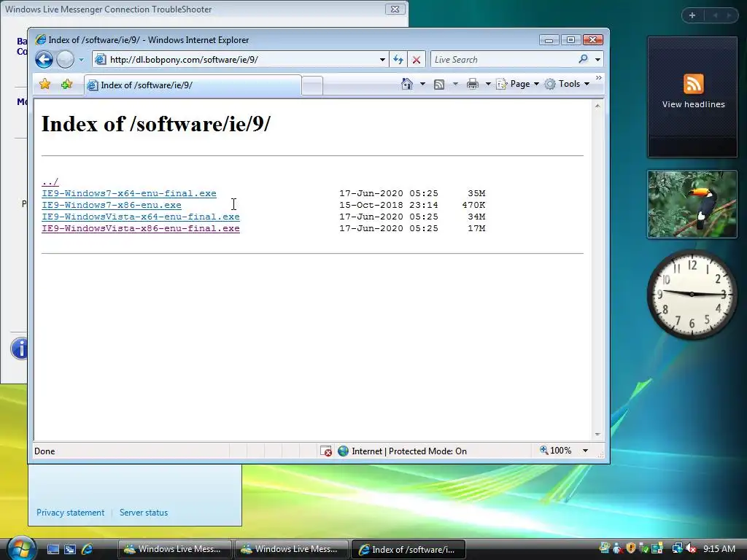
Task: Open Privacy statement in Messenger window
Action: (70, 513)
